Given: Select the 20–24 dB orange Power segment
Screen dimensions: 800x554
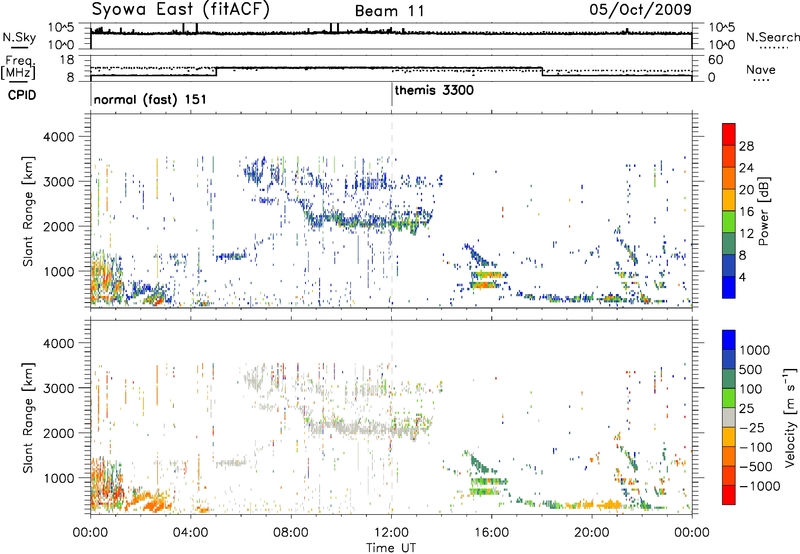Looking at the screenshot, I should (x=729, y=179).
